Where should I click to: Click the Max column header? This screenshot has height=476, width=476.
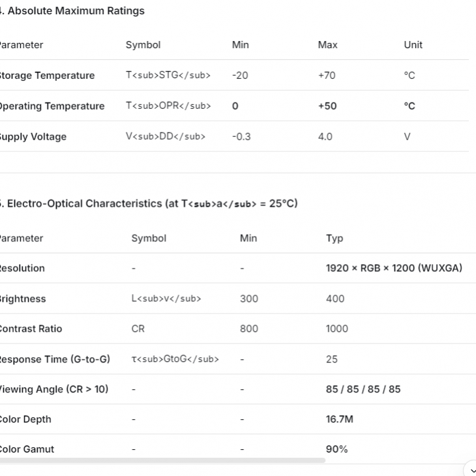click(327, 45)
